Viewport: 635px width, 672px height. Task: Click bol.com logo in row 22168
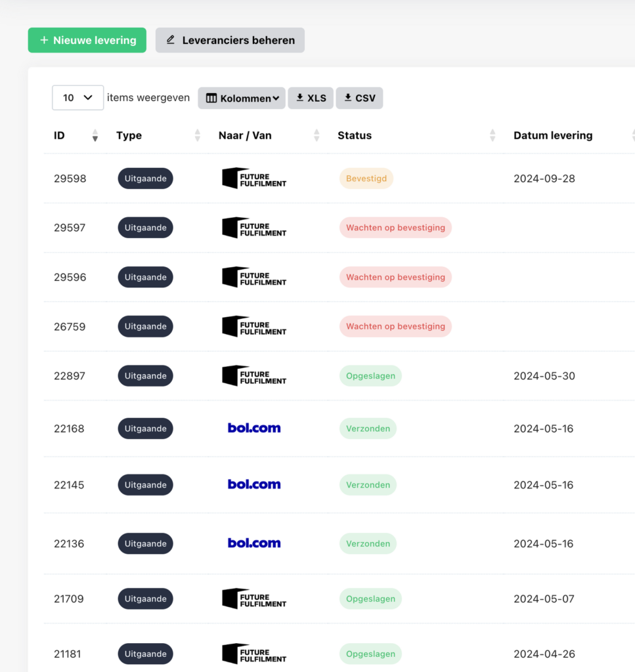point(254,429)
